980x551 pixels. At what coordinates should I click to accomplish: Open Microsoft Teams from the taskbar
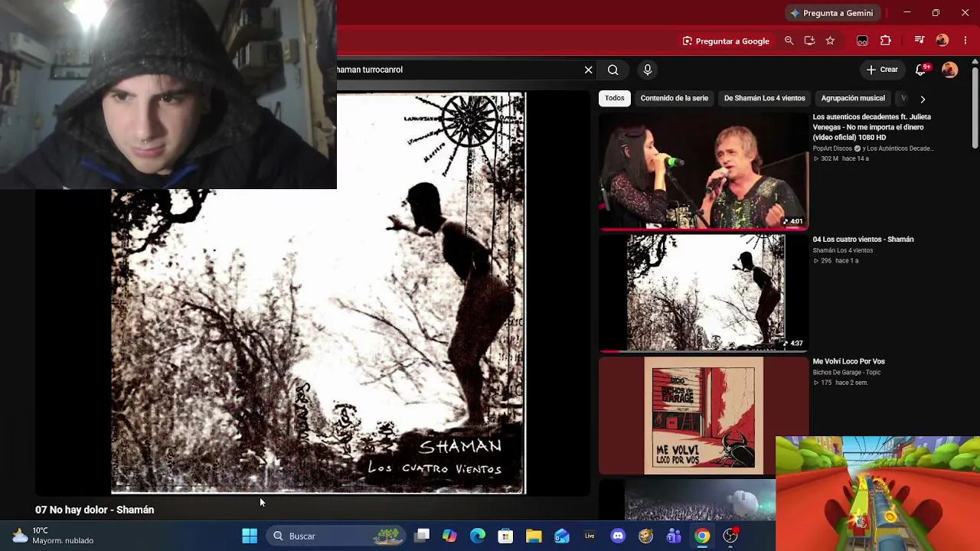(674, 536)
